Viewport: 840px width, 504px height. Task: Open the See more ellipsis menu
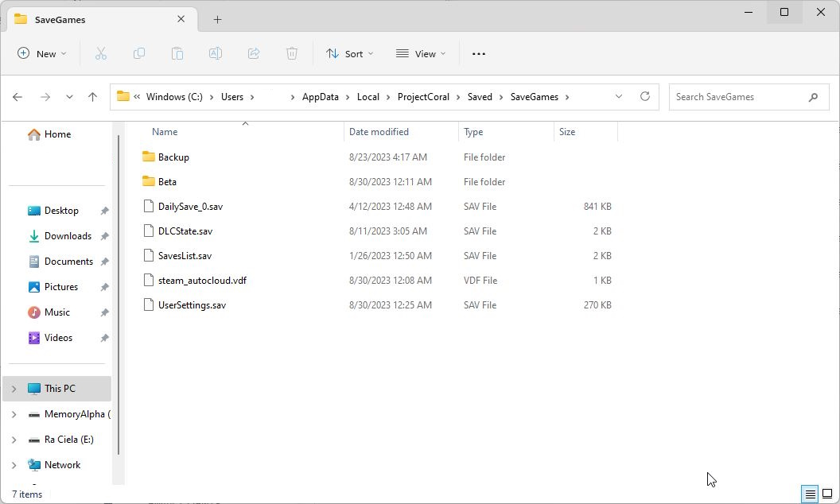(x=478, y=53)
